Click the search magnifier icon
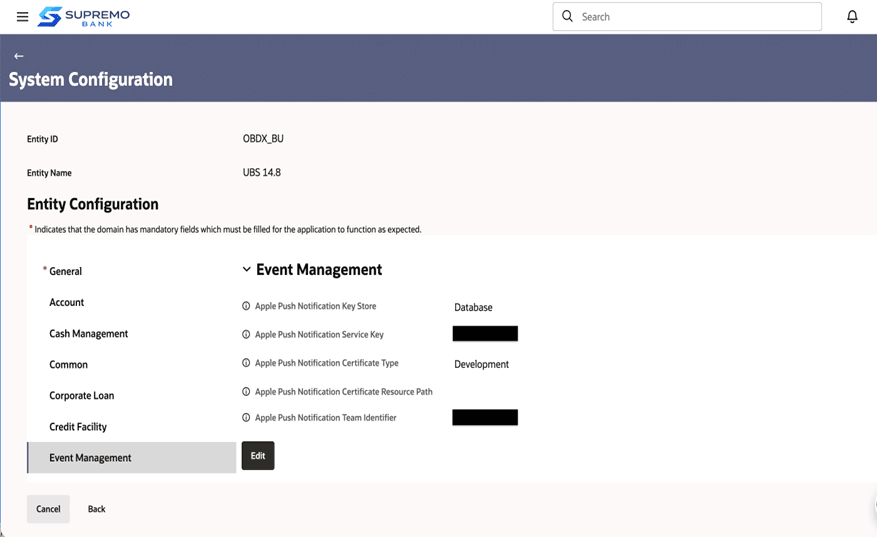The width and height of the screenshot is (877, 537). click(567, 16)
